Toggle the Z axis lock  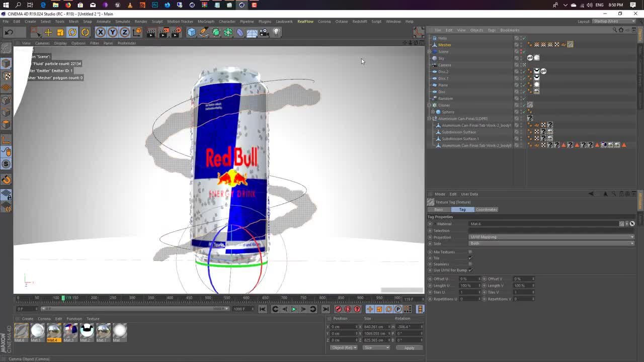click(124, 32)
